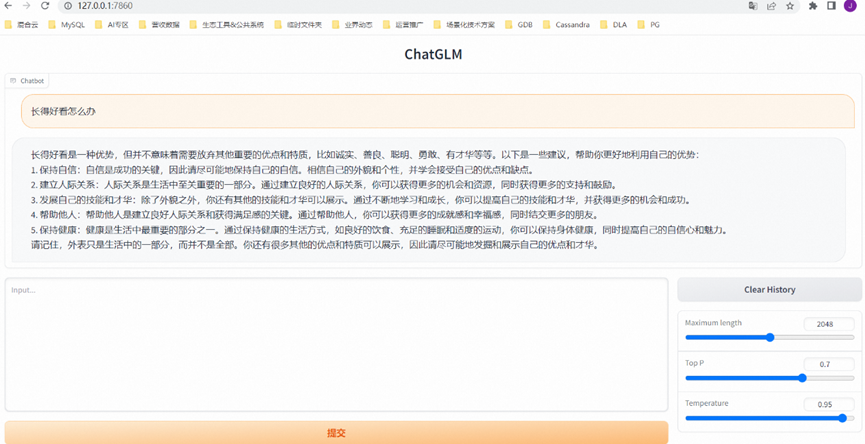Click the site info icon before 127.0.0.1
The image size is (865, 444).
[x=67, y=6]
